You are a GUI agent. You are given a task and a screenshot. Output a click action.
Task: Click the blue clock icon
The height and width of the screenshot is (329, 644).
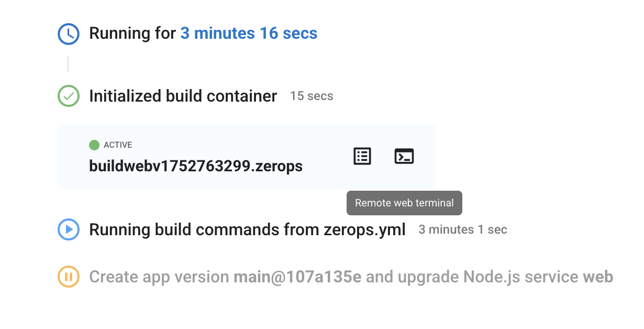[68, 34]
